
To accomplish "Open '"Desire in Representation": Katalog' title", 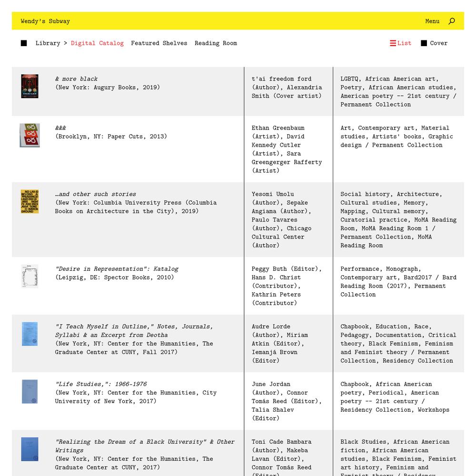I will point(117,268).
